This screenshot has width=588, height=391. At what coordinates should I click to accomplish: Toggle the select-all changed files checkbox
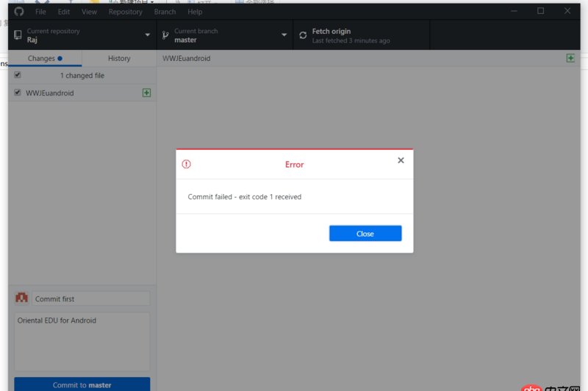[18, 75]
